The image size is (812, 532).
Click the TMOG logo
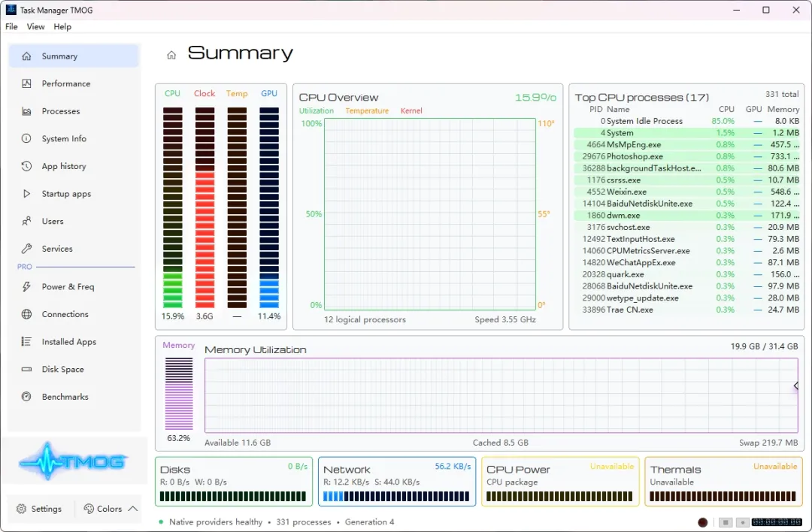[x=74, y=461]
